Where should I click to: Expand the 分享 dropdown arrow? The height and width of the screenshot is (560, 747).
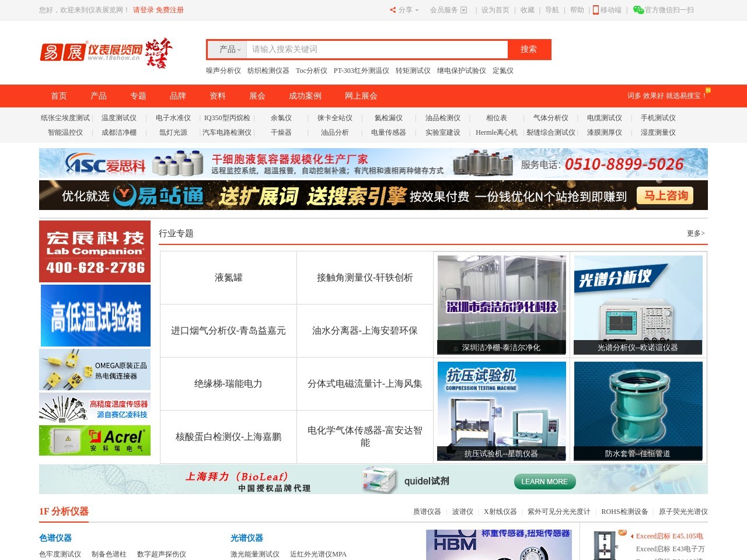pyautogui.click(x=417, y=10)
